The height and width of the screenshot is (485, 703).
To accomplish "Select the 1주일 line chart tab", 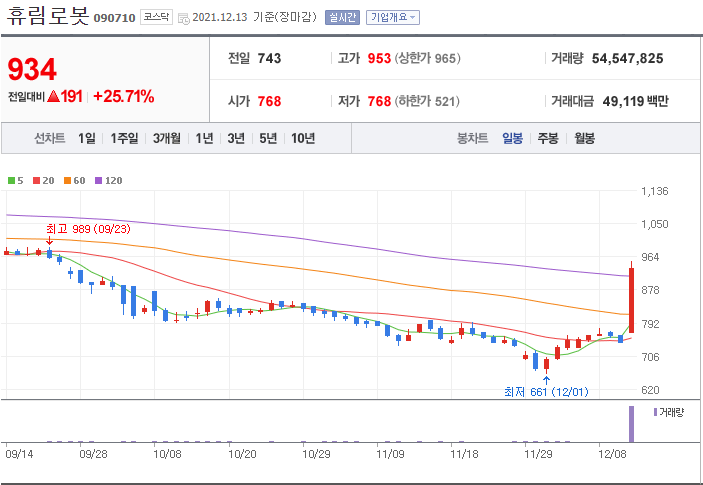I will point(124,138).
